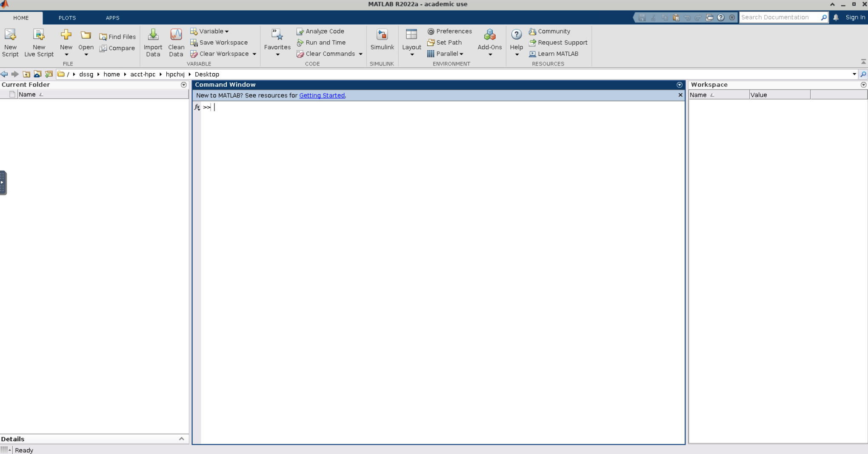
Task: Expand Clear Workspace dropdown arrow
Action: 254,54
